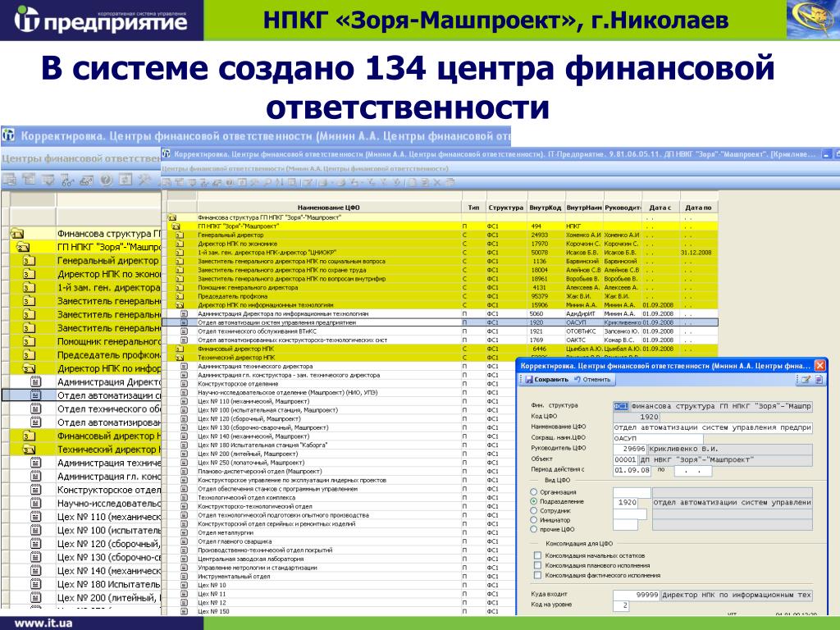Viewport: 840px width, 630px height.
Task: Select the прочие ЦФО radio button
Action: 533,529
